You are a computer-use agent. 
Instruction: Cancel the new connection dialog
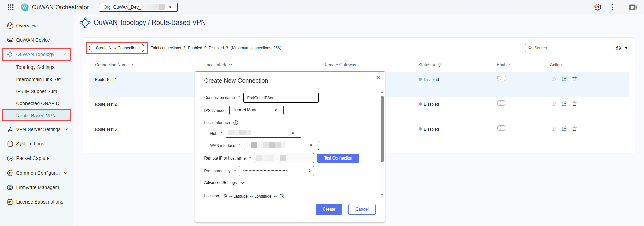(362, 209)
